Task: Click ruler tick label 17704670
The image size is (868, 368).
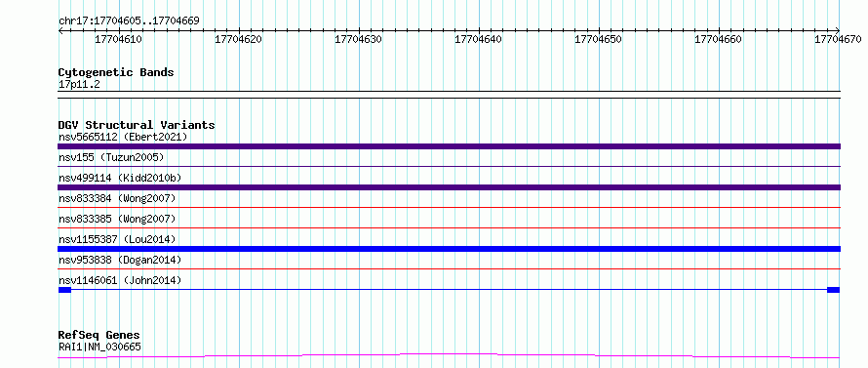Action: pos(838,39)
